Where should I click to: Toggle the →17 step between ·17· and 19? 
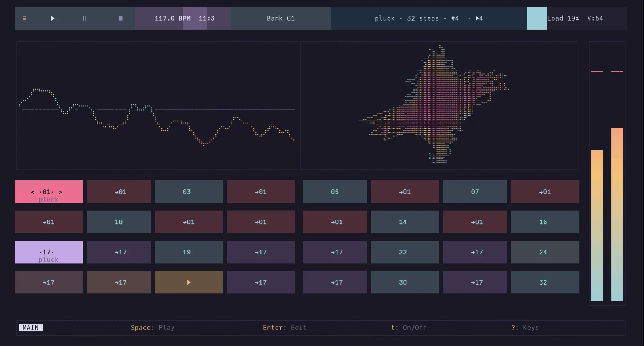tap(119, 252)
